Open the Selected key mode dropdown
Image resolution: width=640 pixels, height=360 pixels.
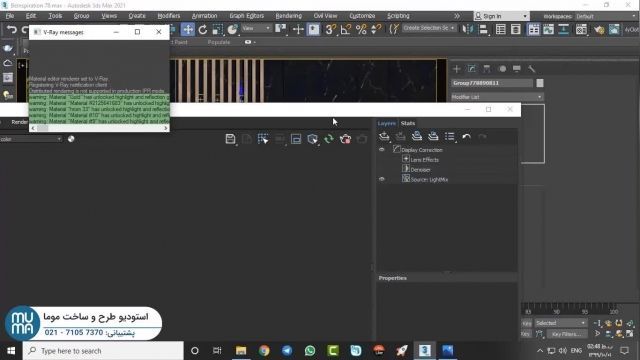click(561, 323)
